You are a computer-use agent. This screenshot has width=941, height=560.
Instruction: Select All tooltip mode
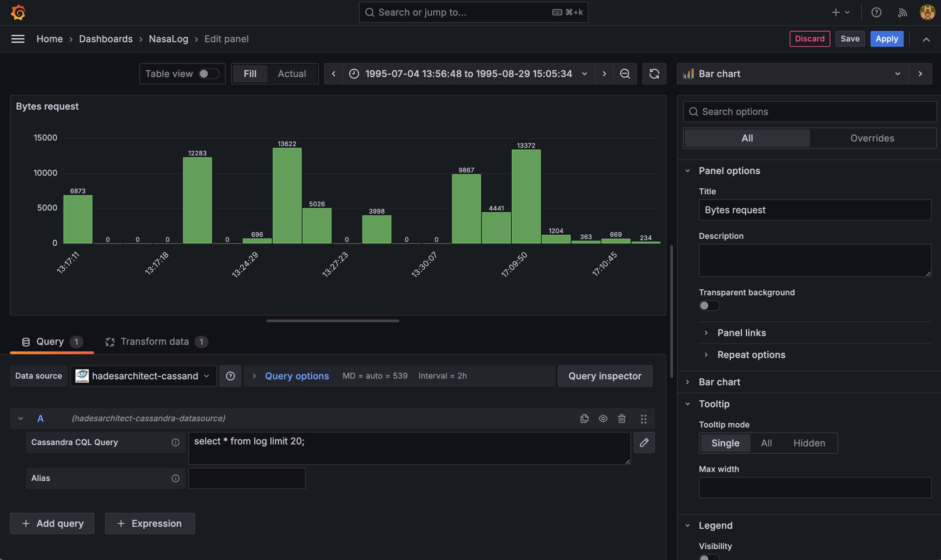[x=766, y=442]
